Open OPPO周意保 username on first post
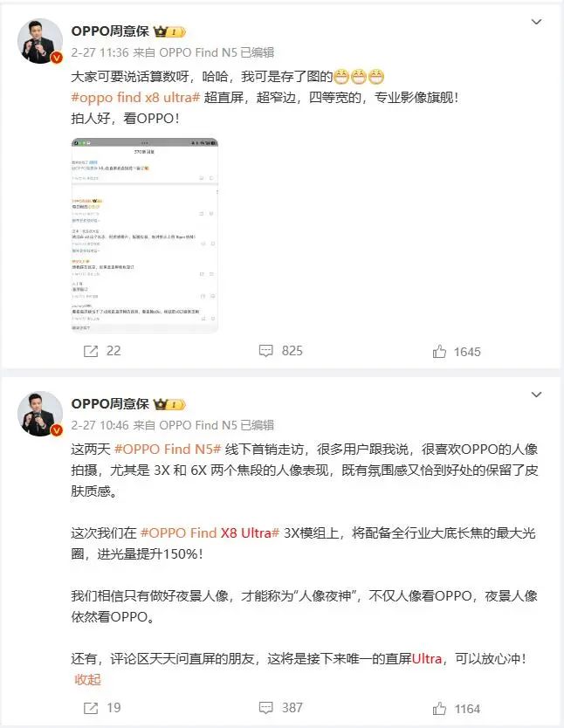This screenshot has width=564, height=728. [110, 31]
